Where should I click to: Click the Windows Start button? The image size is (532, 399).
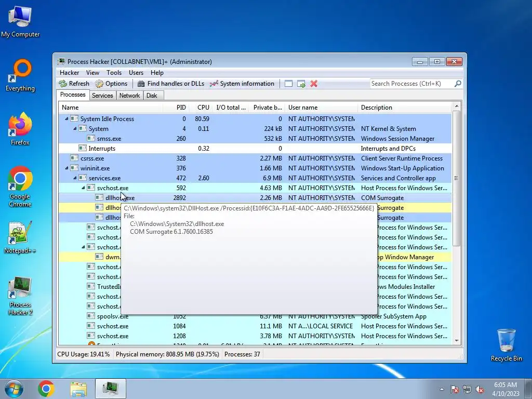pyautogui.click(x=14, y=389)
